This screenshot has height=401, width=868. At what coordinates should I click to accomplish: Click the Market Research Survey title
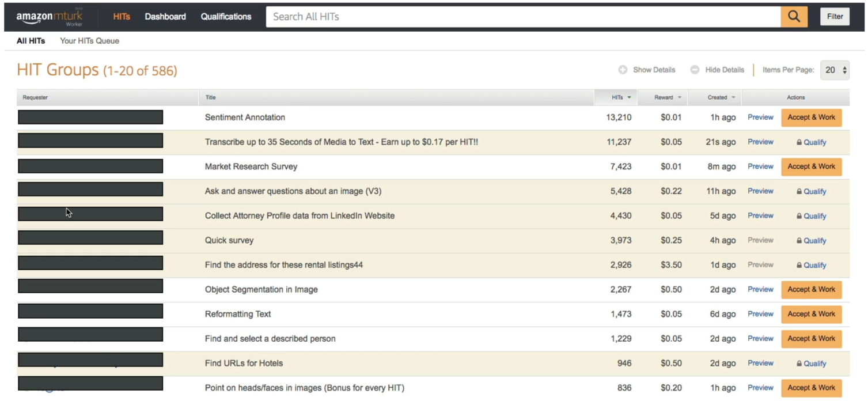coord(251,167)
